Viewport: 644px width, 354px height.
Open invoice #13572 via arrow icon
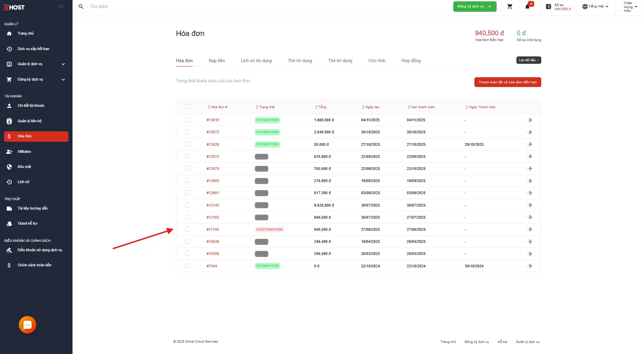click(530, 132)
